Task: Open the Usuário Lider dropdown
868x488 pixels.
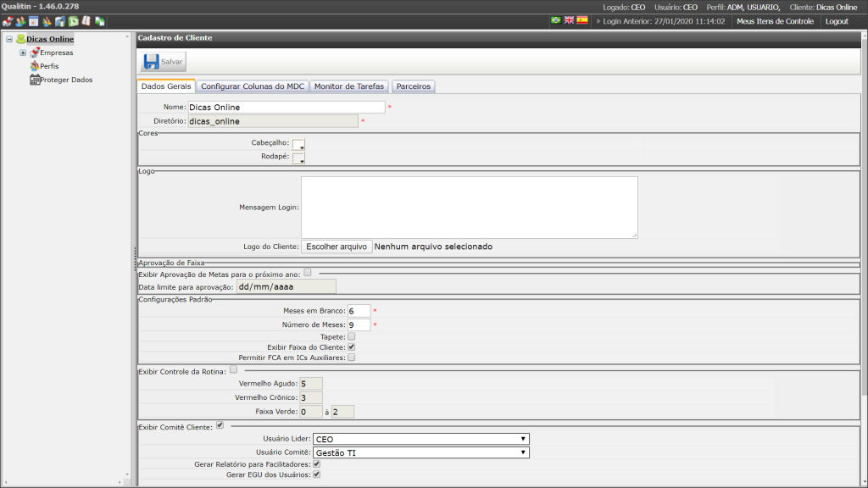Action: pyautogui.click(x=420, y=439)
